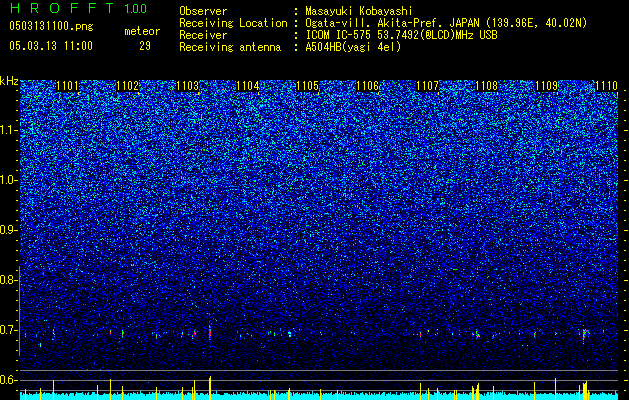This screenshot has height=400, width=629.
Task: Click the meteor count label
Action: tap(142, 31)
